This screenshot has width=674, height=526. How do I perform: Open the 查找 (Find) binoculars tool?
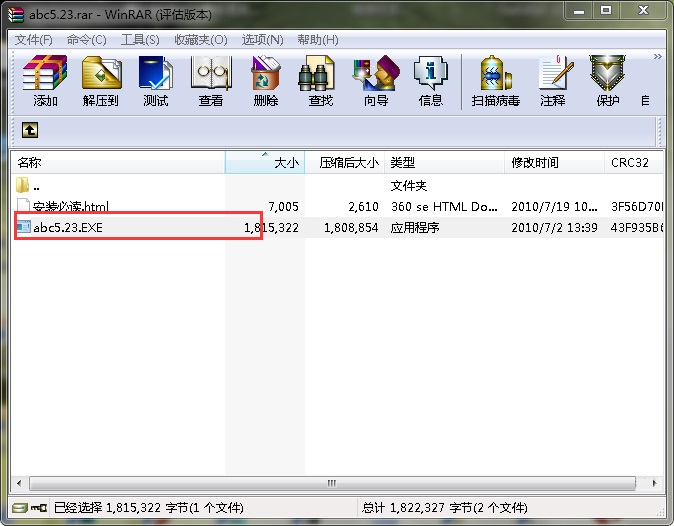click(321, 80)
